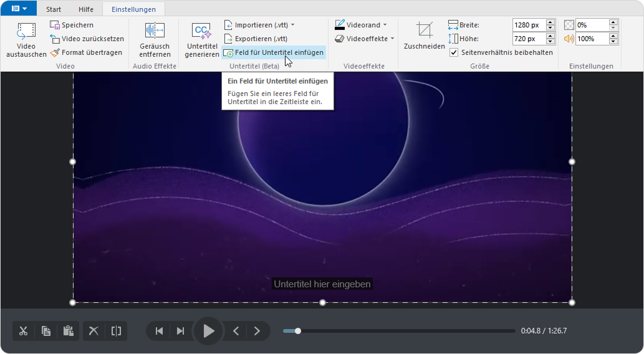Screen dimensions: 644x354
Task: Decrease Breite with the down arrow
Action: [550, 28]
